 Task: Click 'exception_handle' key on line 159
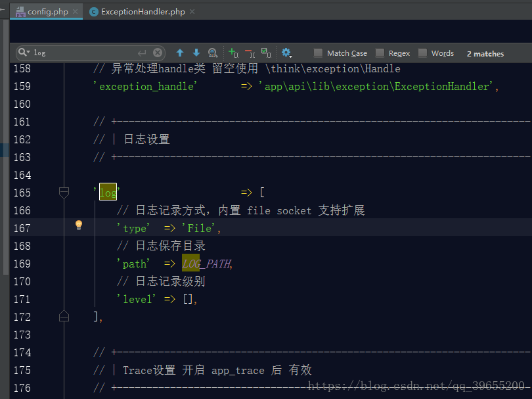pos(145,86)
